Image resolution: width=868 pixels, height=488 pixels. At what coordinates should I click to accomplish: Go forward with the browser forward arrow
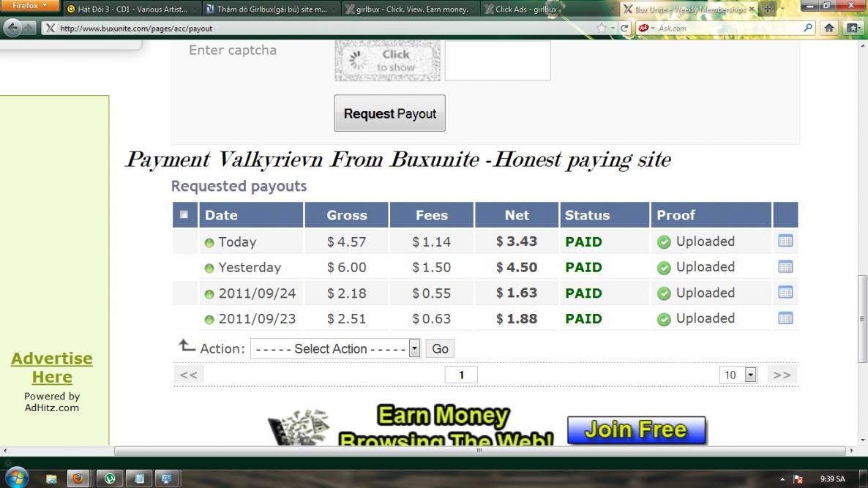tap(29, 28)
